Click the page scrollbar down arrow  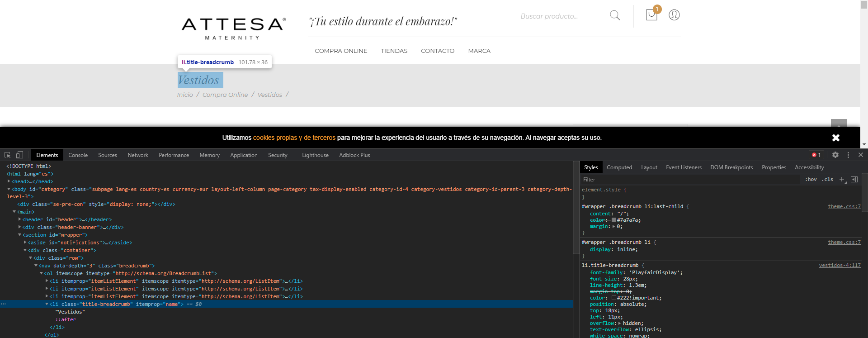pos(864,145)
